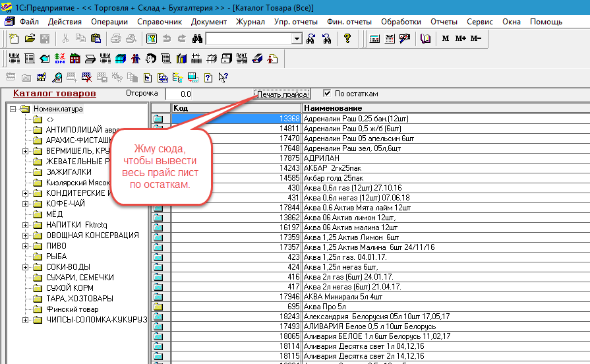Screen dimensions: 590x364
Task: Collapse the Номенклатура root node
Action: (x=13, y=109)
